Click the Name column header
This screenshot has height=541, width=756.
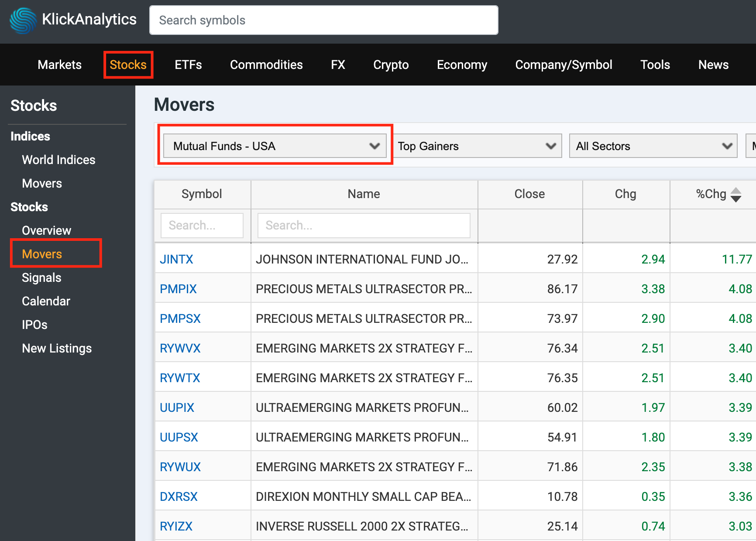[364, 194]
